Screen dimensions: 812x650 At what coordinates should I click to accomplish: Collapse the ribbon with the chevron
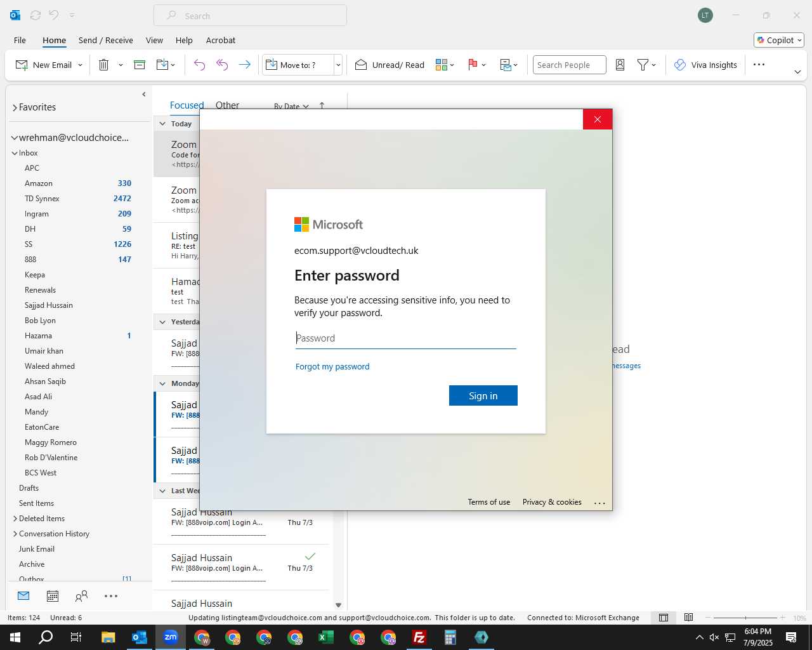(x=797, y=72)
